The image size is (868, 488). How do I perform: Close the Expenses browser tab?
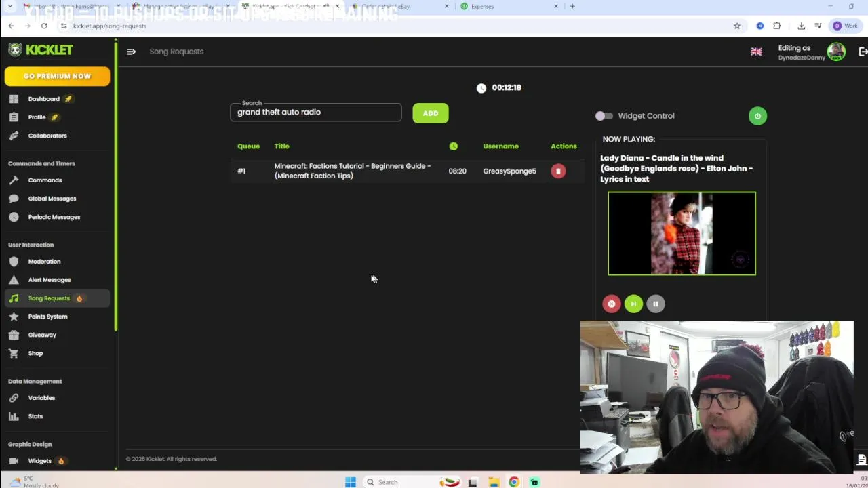click(556, 7)
